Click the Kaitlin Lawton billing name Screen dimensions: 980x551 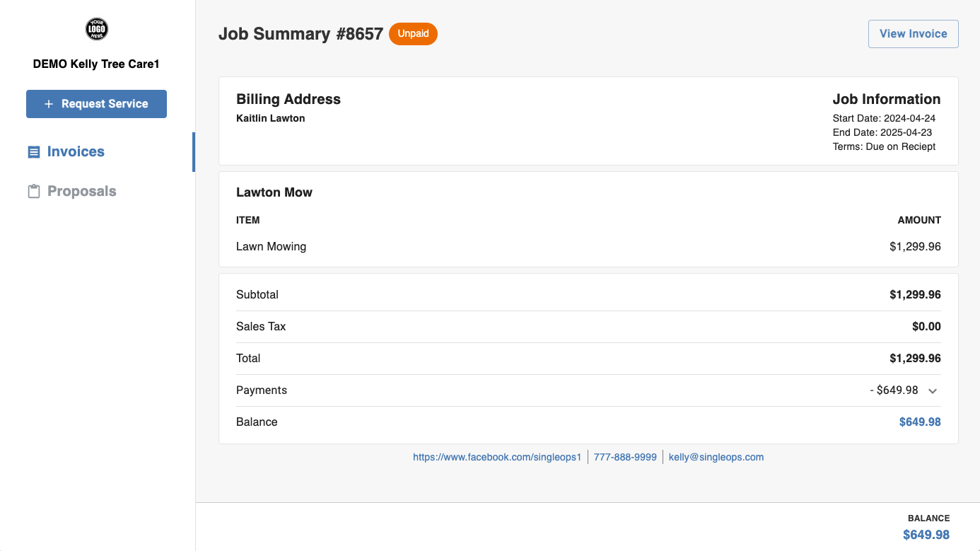point(270,118)
